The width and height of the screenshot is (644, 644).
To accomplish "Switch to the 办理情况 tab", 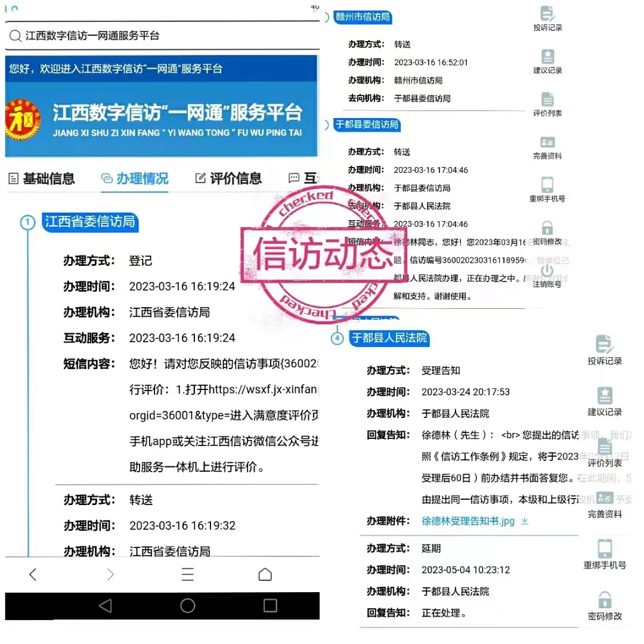I will (135, 178).
